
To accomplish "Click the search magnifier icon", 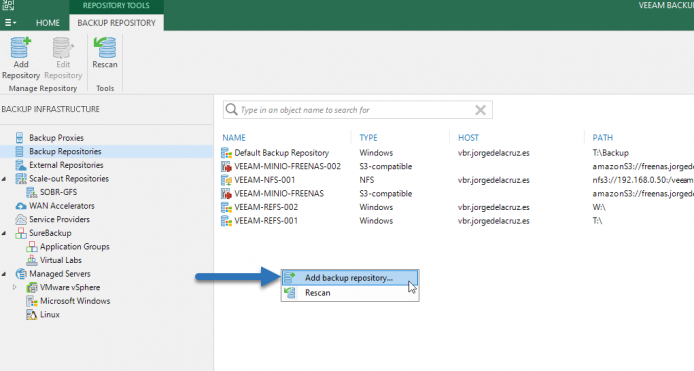I will click(x=231, y=109).
